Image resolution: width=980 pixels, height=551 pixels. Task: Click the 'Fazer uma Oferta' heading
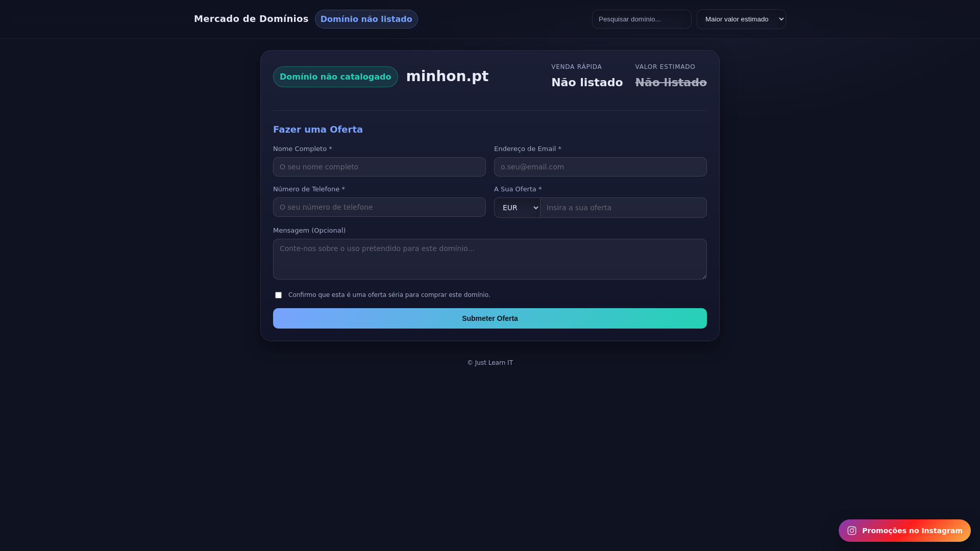pos(318,130)
